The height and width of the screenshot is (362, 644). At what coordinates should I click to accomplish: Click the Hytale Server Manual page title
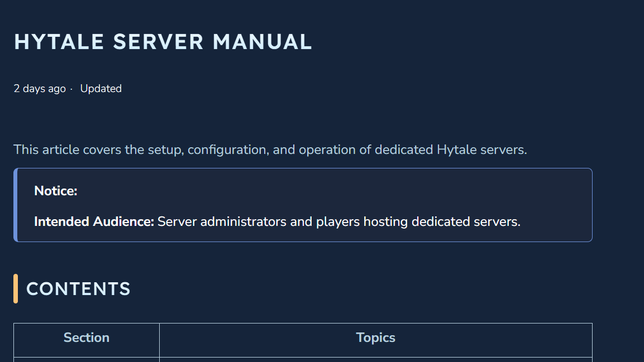[x=163, y=42]
